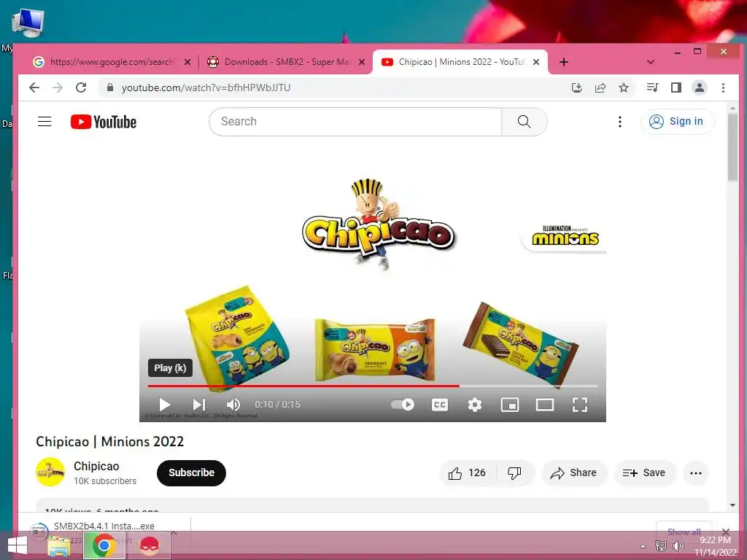Open Chrome side panel

(x=676, y=87)
